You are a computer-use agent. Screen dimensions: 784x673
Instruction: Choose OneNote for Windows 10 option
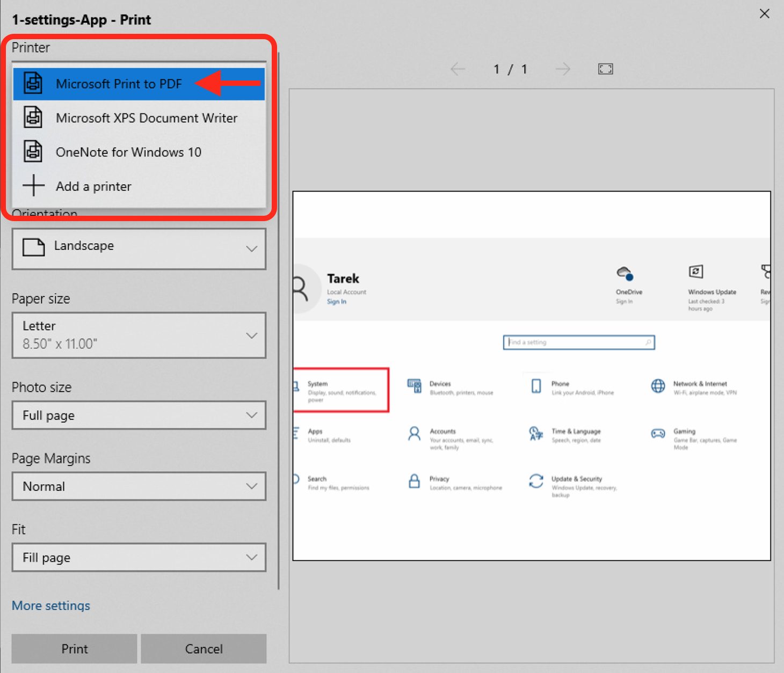[x=129, y=152]
